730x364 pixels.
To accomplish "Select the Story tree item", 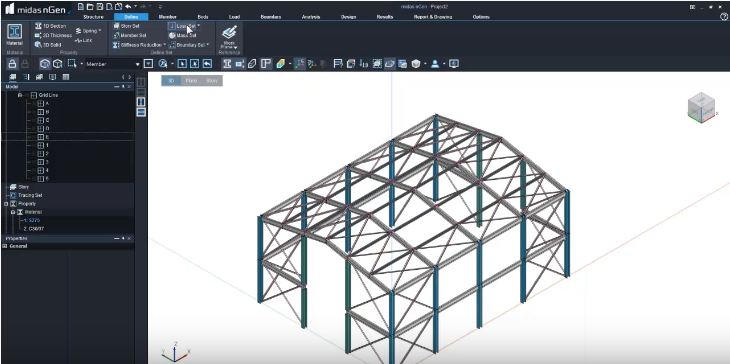I will pos(20,187).
